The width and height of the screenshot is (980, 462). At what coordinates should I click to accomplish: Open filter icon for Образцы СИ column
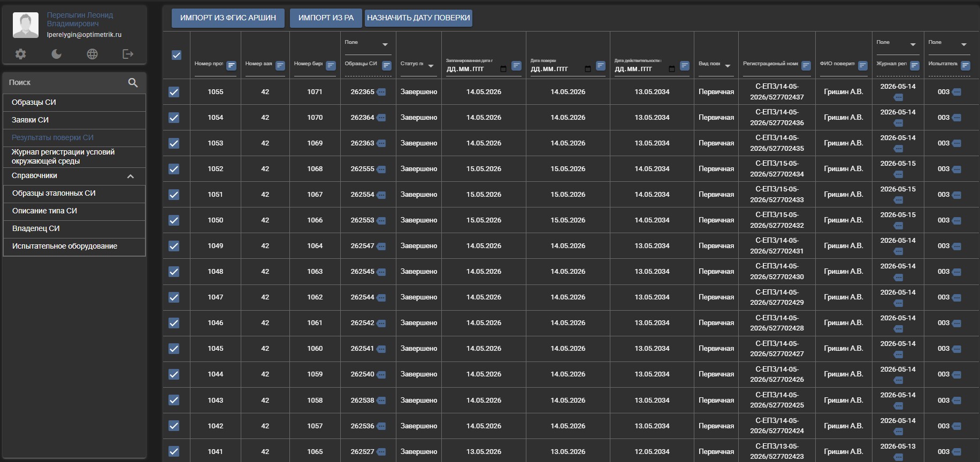click(x=387, y=66)
